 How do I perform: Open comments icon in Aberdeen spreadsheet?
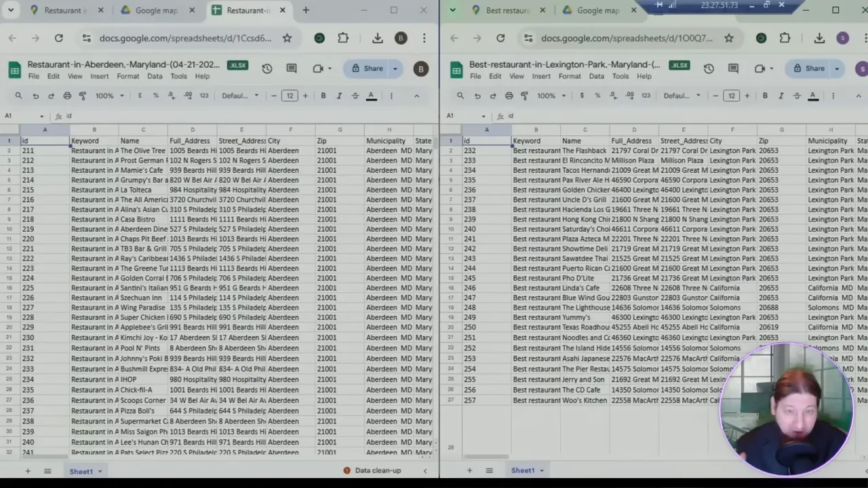292,68
